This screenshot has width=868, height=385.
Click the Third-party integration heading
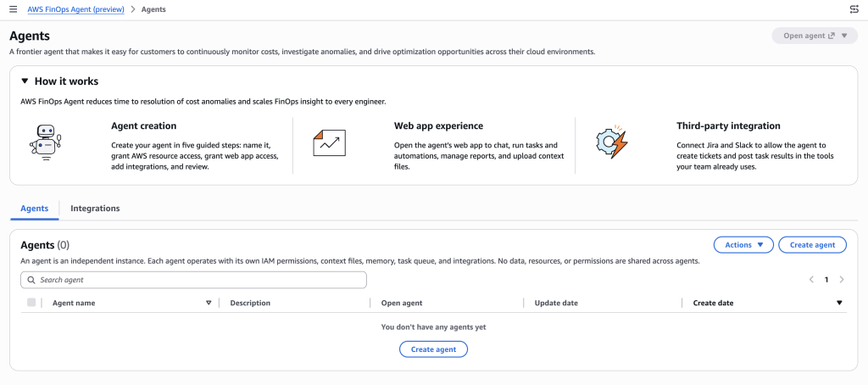[x=728, y=126]
